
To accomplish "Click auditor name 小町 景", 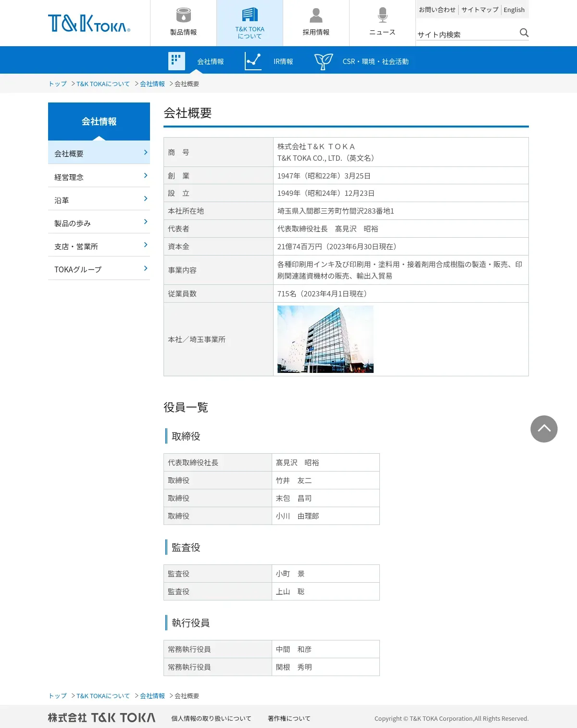I will pos(290,574).
